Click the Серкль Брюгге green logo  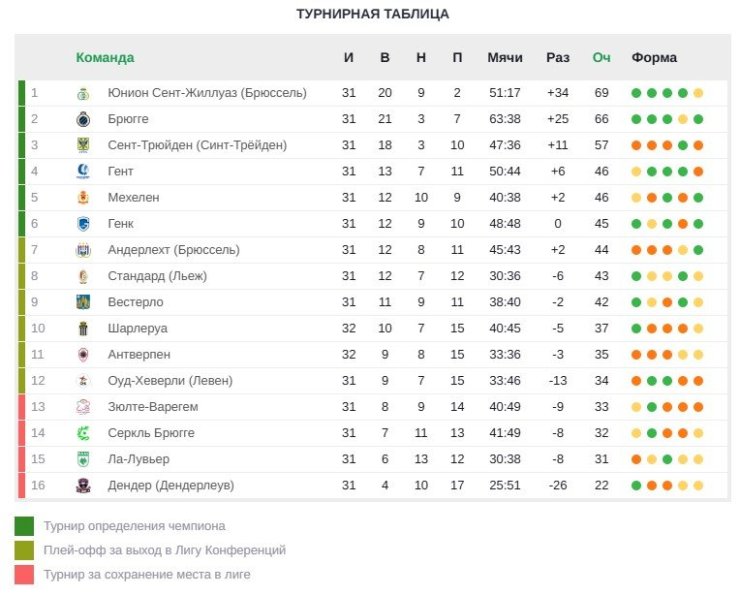83,433
